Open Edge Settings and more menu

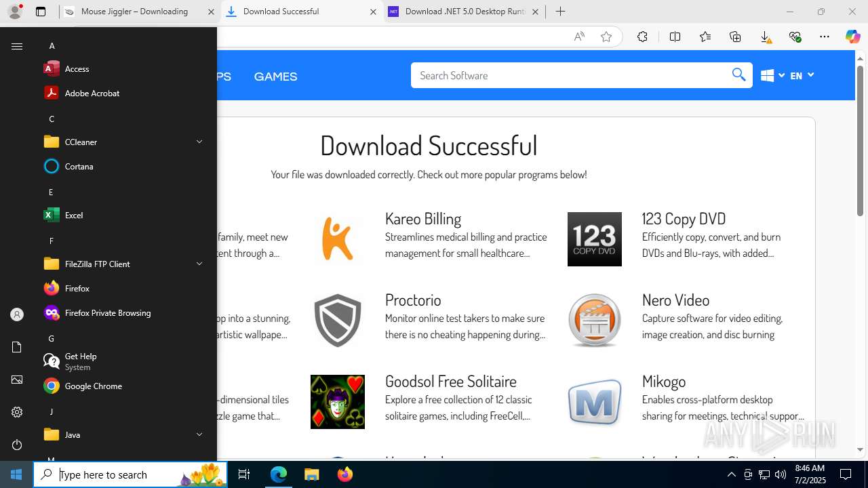[x=825, y=37]
